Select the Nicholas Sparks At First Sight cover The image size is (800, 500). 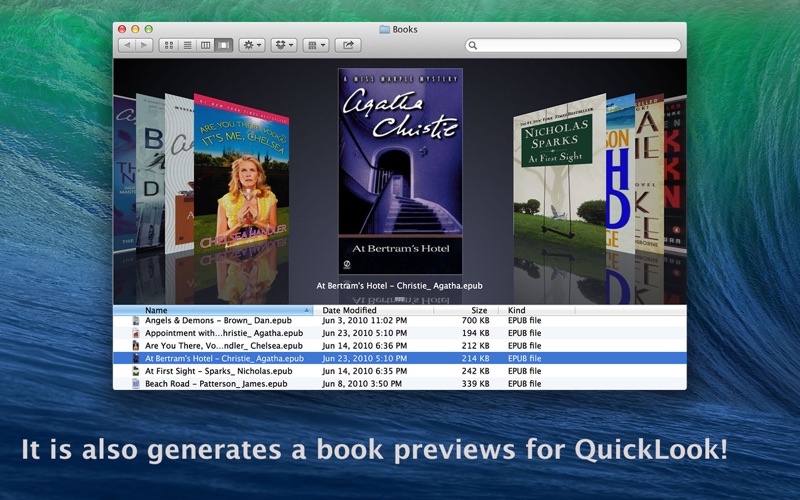coord(560,173)
